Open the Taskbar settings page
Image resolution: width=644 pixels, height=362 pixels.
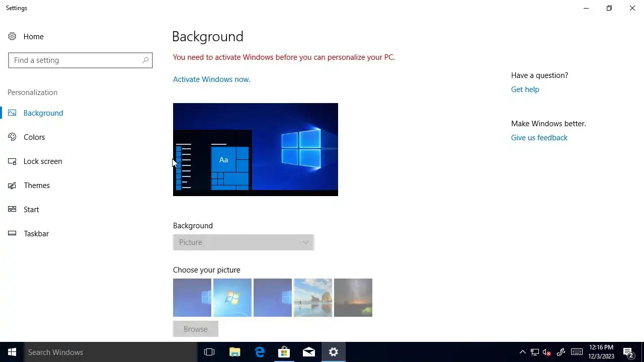[36, 233]
